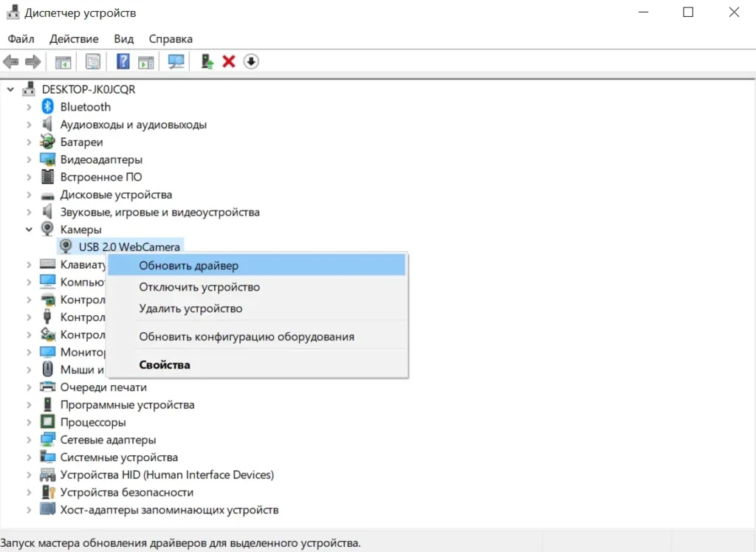The height and width of the screenshot is (552, 756).
Task: Click the Дисковые устройства drive icon
Action: coord(47,196)
